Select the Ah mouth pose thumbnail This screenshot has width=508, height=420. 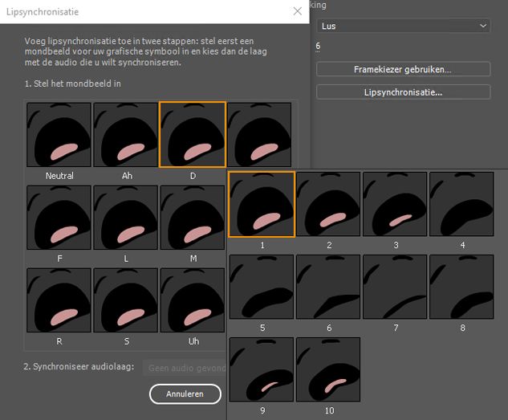[125, 135]
